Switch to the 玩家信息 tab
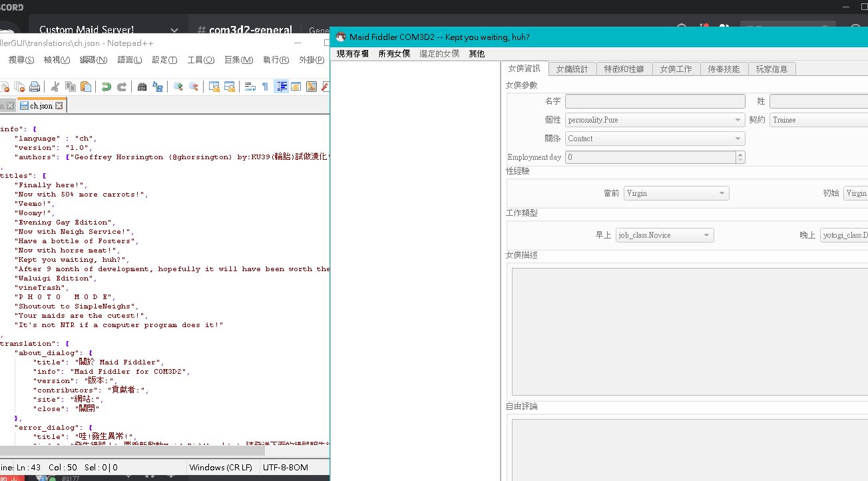 tap(771, 69)
